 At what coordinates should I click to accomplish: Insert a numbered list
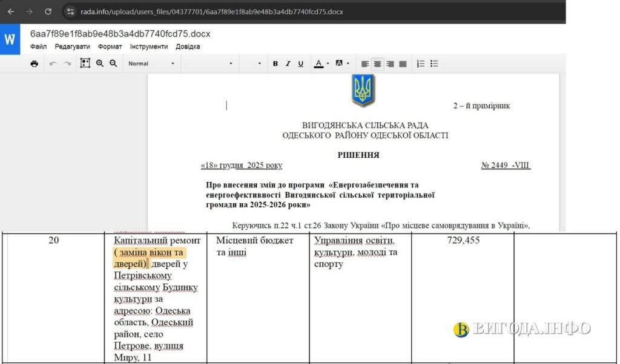click(x=421, y=63)
